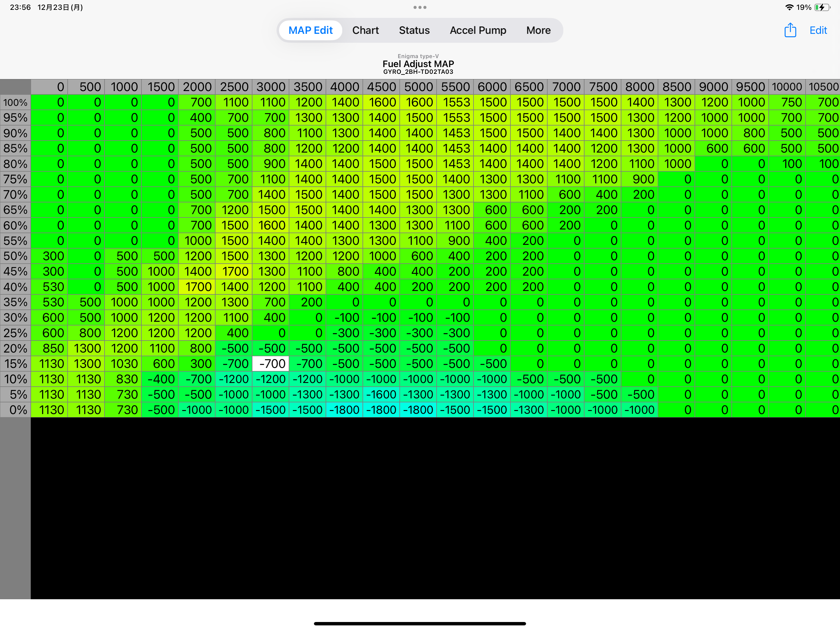The width and height of the screenshot is (840, 630).
Task: Switch to the MAP Edit tab
Action: pyautogui.click(x=310, y=30)
